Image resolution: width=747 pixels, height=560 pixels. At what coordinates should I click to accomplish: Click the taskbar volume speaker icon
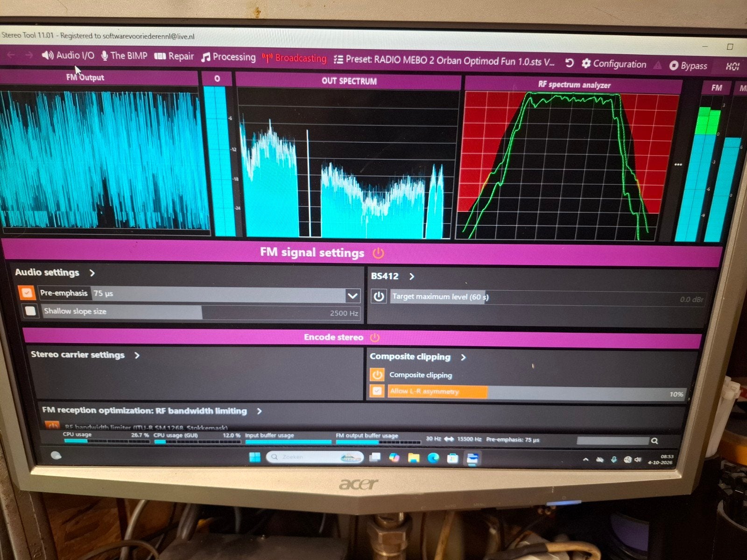[x=638, y=460]
